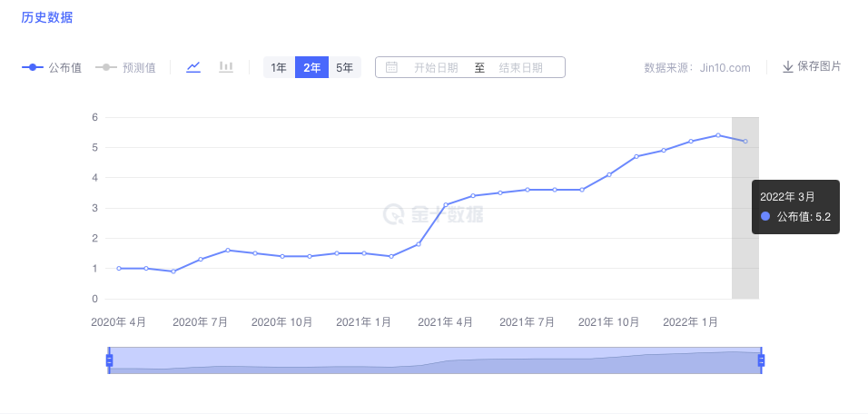Click the peak data point near 5.4
Screen dimensions: 868x414
click(x=718, y=135)
